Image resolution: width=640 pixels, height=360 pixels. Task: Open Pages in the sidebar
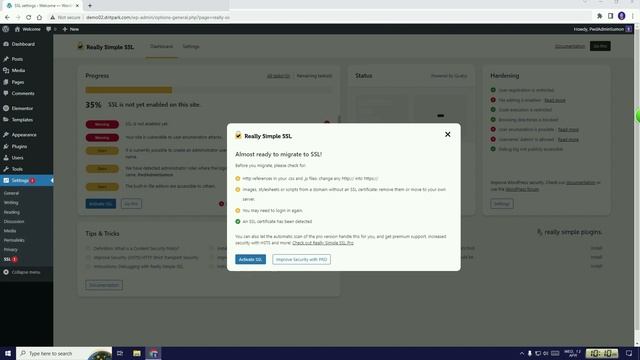coord(18,82)
